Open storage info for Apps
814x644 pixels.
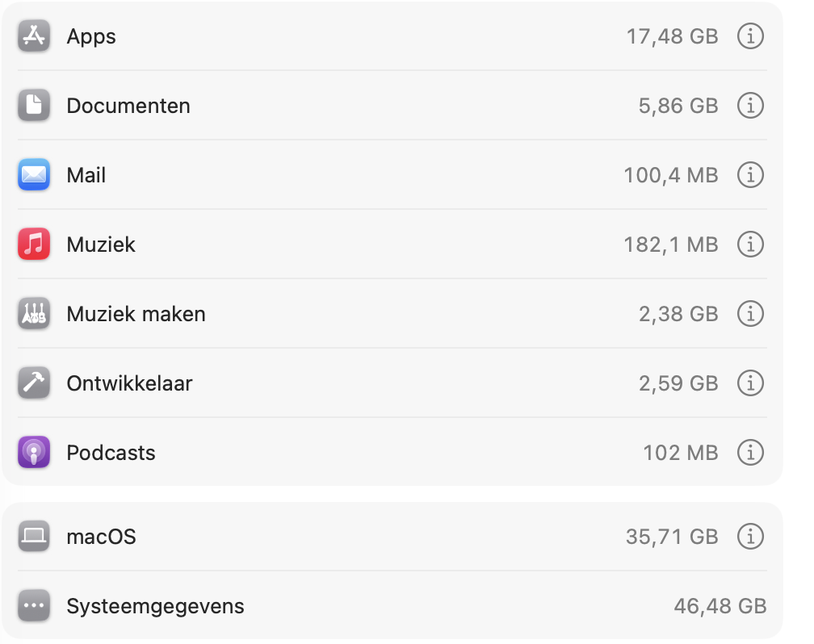750,36
